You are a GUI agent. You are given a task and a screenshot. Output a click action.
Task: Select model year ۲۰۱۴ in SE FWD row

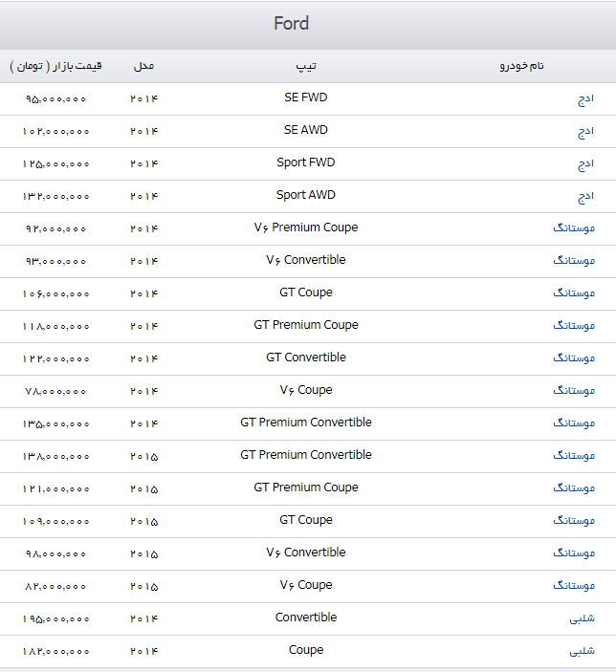point(144,99)
